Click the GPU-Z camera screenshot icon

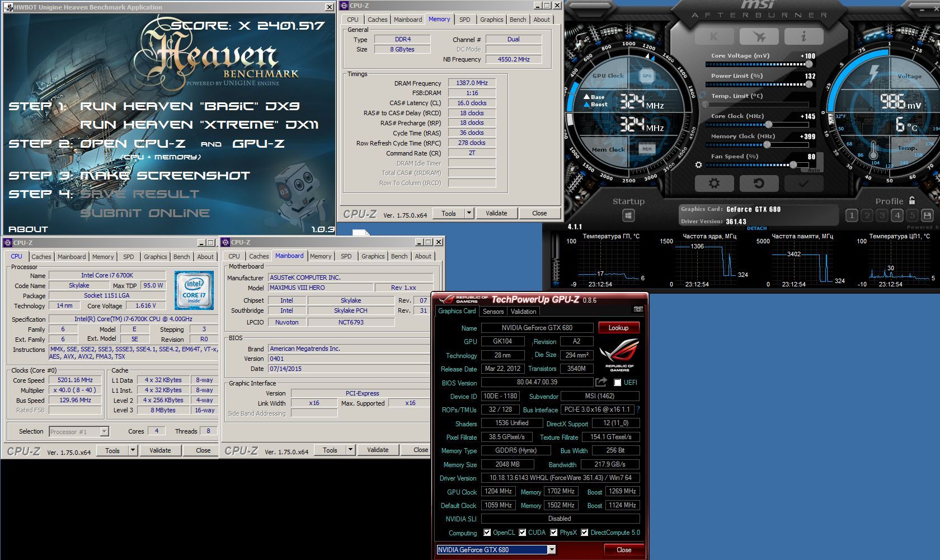638,309
